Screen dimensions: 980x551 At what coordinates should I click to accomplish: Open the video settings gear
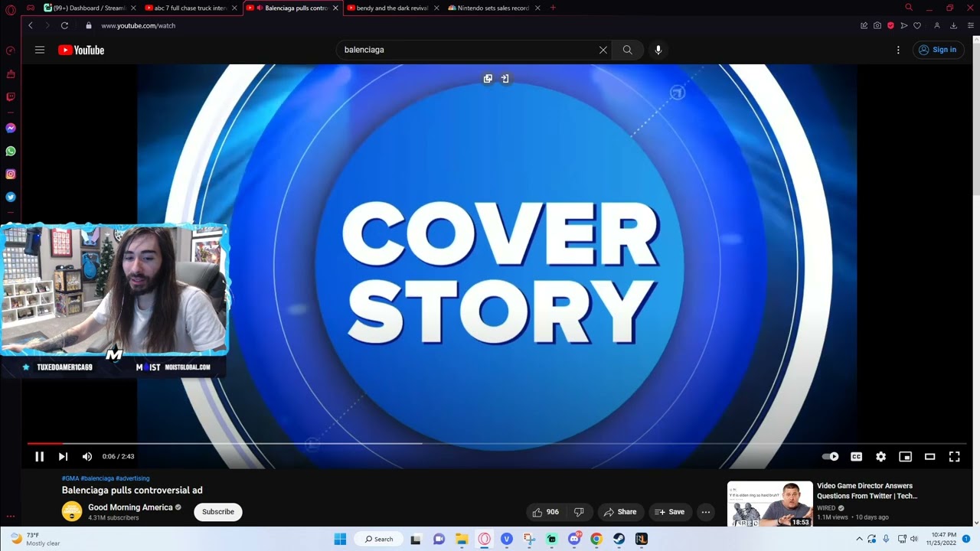(880, 457)
